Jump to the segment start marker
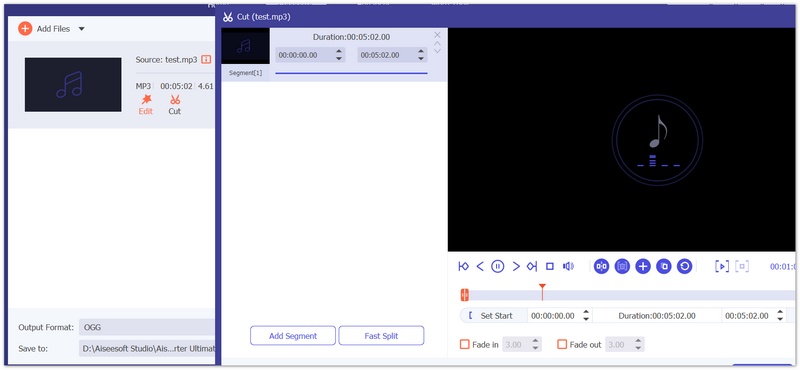The height and width of the screenshot is (370, 800). click(463, 266)
